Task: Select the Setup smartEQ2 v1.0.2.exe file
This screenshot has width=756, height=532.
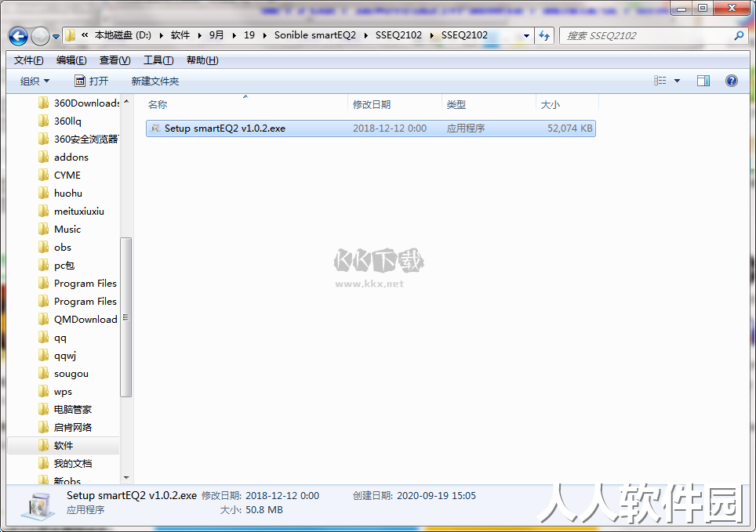Action: [x=371, y=128]
